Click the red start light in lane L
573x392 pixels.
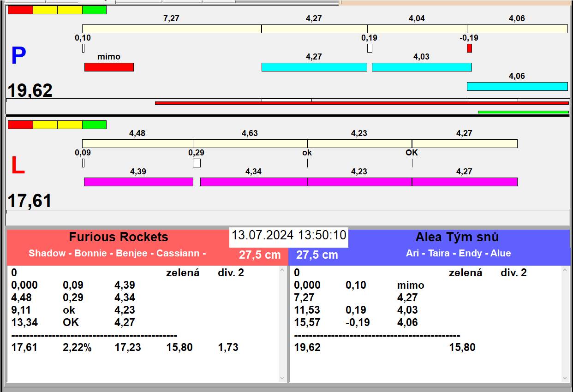click(x=21, y=125)
